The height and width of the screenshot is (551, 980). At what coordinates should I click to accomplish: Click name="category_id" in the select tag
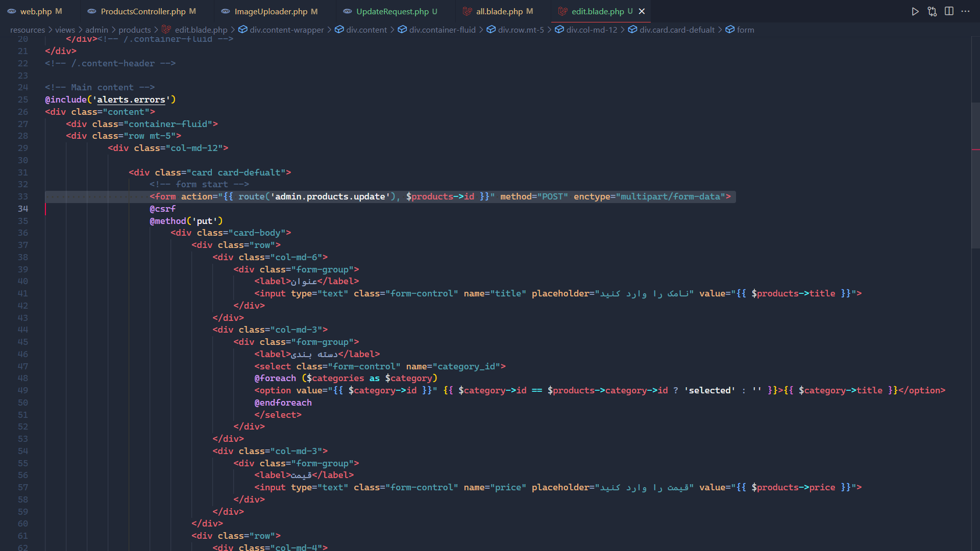[453, 366]
